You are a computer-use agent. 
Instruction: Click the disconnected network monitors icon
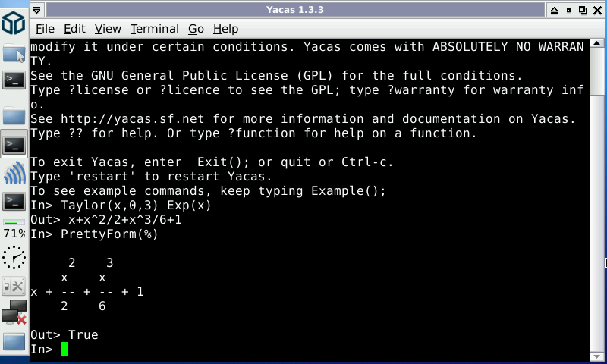pos(14,312)
